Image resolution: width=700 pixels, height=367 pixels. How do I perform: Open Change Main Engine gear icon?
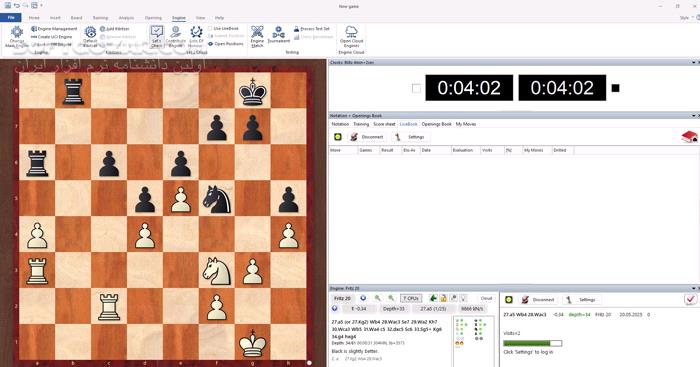(x=17, y=32)
